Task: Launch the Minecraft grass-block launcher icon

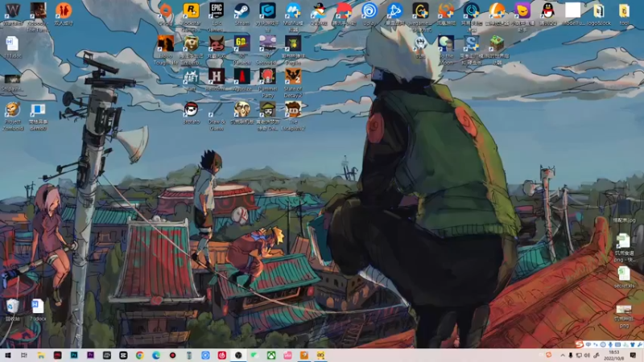Action: click(497, 43)
